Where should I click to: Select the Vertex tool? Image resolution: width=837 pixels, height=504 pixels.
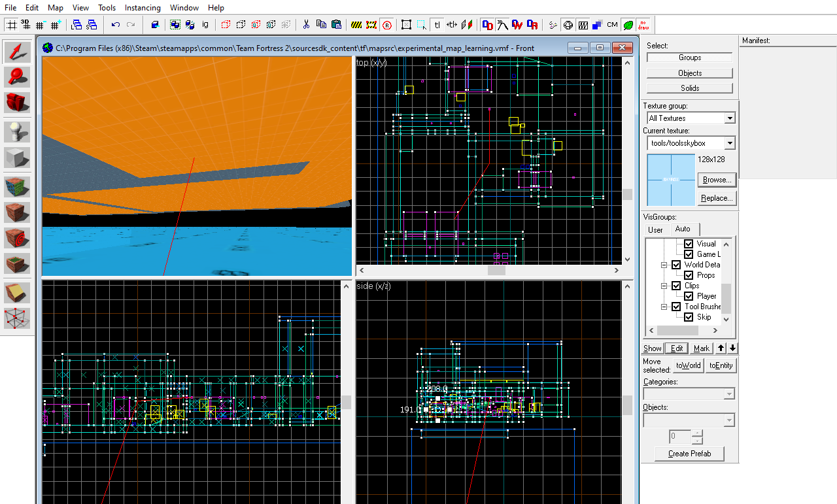coord(17,318)
